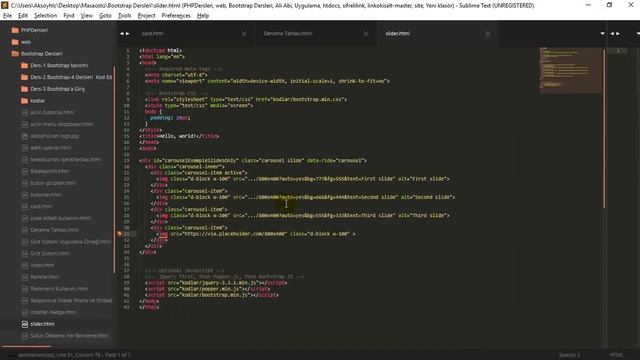Open the Project menu
Screen dimensions: 640x360
(x=147, y=16)
